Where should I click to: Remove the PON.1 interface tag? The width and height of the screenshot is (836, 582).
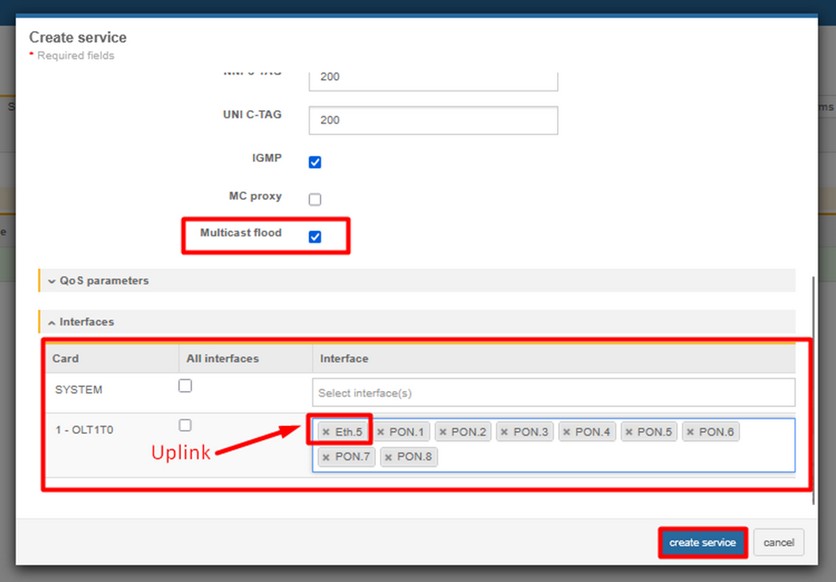pos(380,432)
